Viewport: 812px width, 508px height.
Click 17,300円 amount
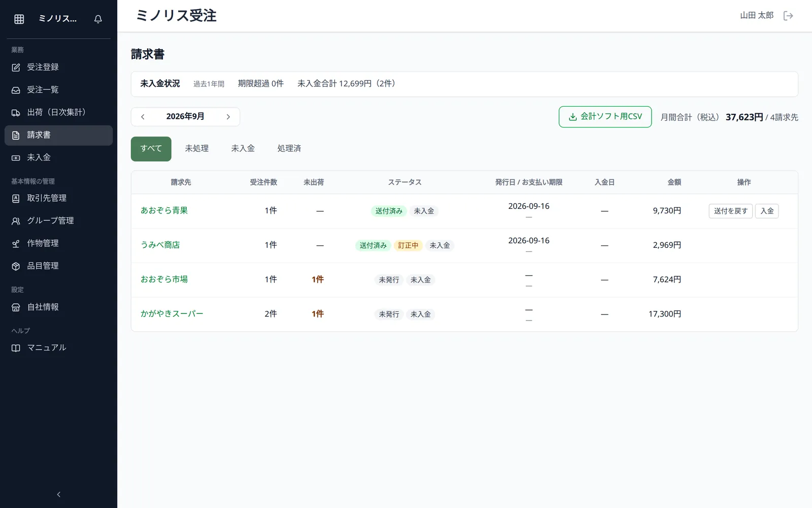coord(665,314)
